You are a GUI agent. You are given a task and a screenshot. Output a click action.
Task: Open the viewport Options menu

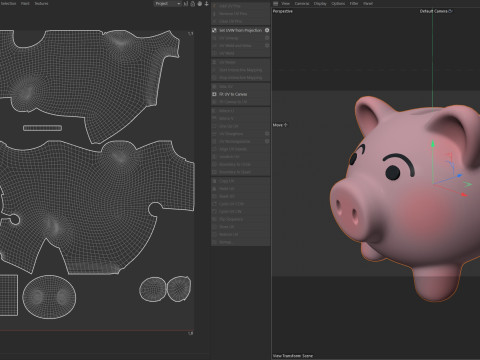pyautogui.click(x=338, y=4)
